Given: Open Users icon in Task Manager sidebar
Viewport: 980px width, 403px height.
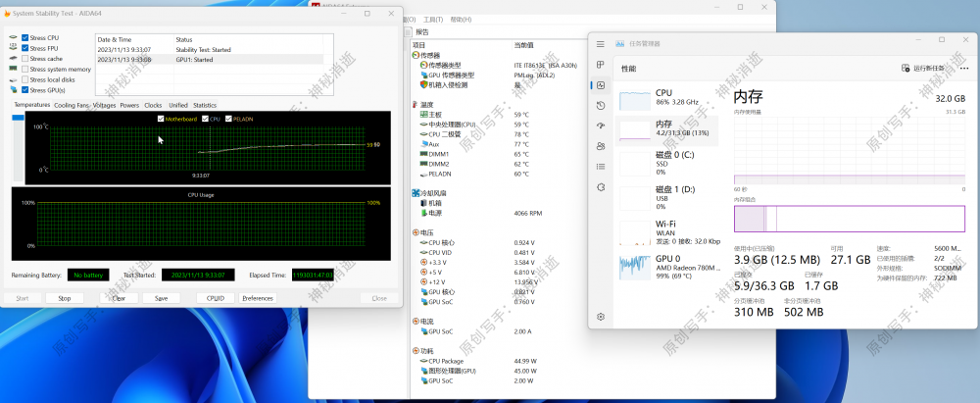Looking at the screenshot, I should pyautogui.click(x=601, y=146).
